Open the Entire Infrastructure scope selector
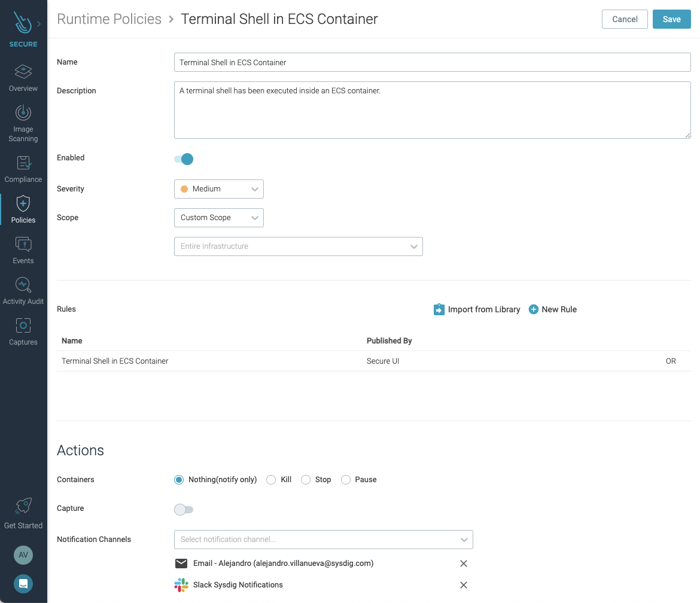This screenshot has width=700, height=603. click(298, 246)
